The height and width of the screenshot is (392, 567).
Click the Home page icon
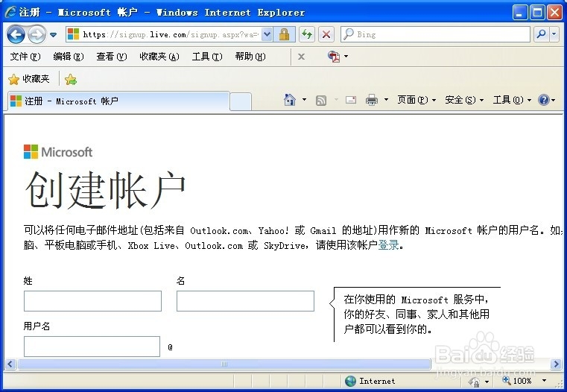(x=290, y=99)
